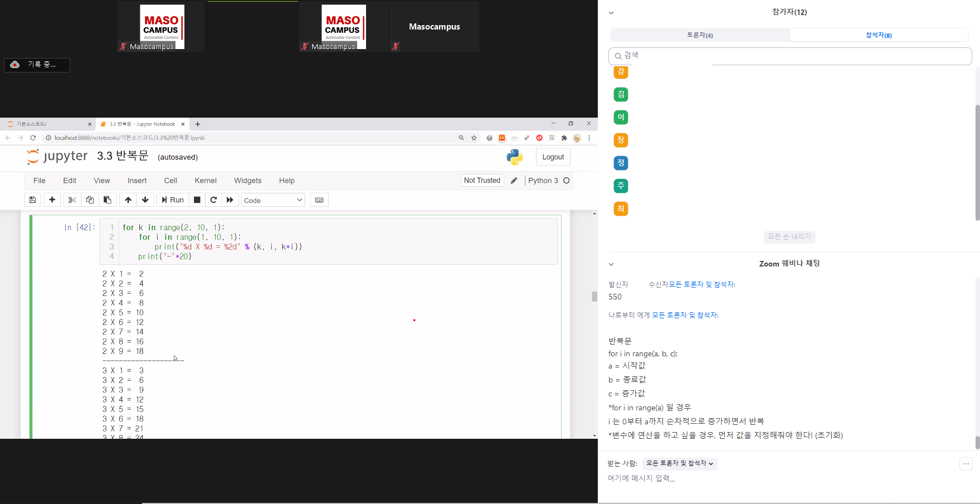Run the current cell
The width and height of the screenshot is (980, 504).
tap(173, 200)
